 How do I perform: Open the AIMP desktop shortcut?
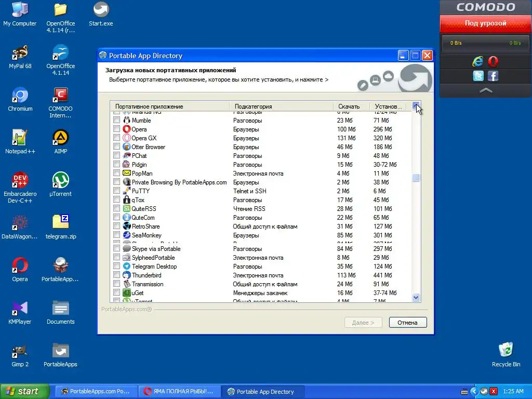pyautogui.click(x=60, y=142)
